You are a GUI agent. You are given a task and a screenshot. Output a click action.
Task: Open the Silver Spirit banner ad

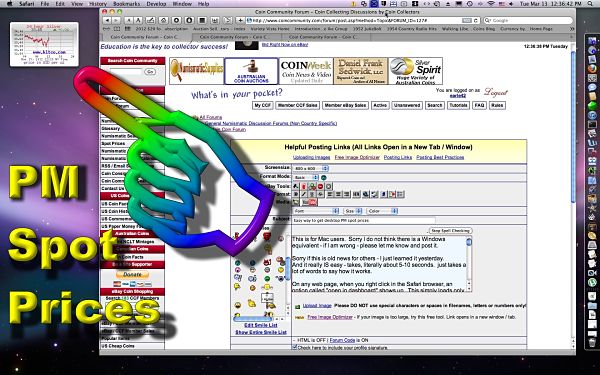pyautogui.click(x=416, y=71)
